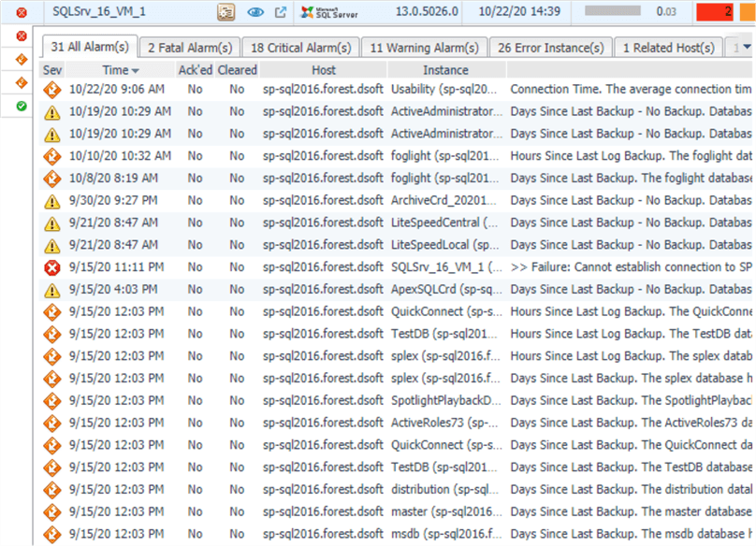Click severity icon for the ActiveRoles73 alarm

click(x=52, y=424)
